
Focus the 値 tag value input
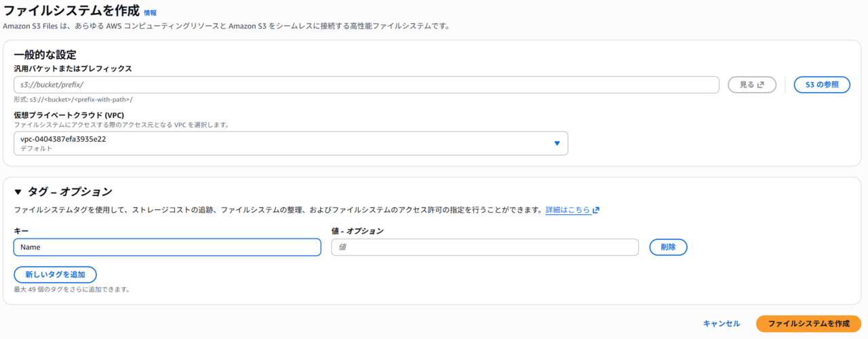[x=484, y=247]
